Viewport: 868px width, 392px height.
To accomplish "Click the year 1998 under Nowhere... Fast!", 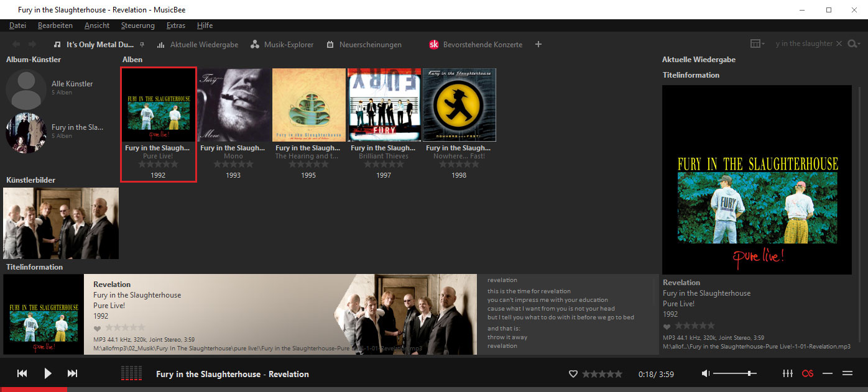I will click(x=459, y=175).
